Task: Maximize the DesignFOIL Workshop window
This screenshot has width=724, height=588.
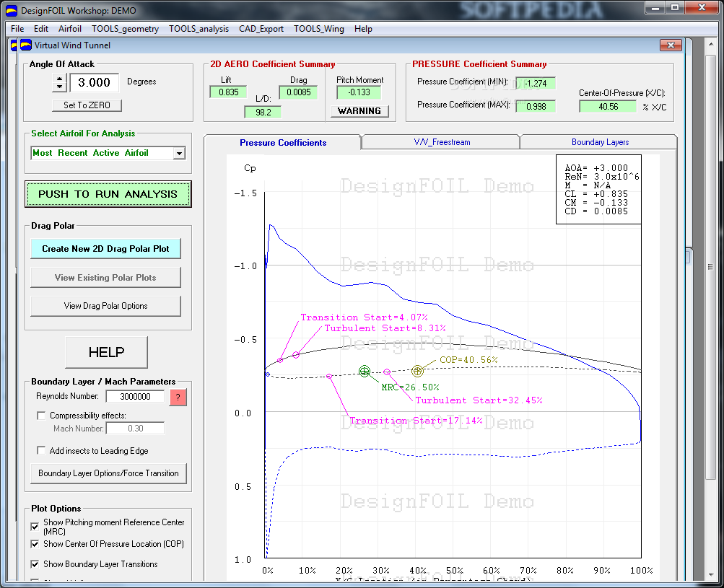Action: tap(675, 8)
